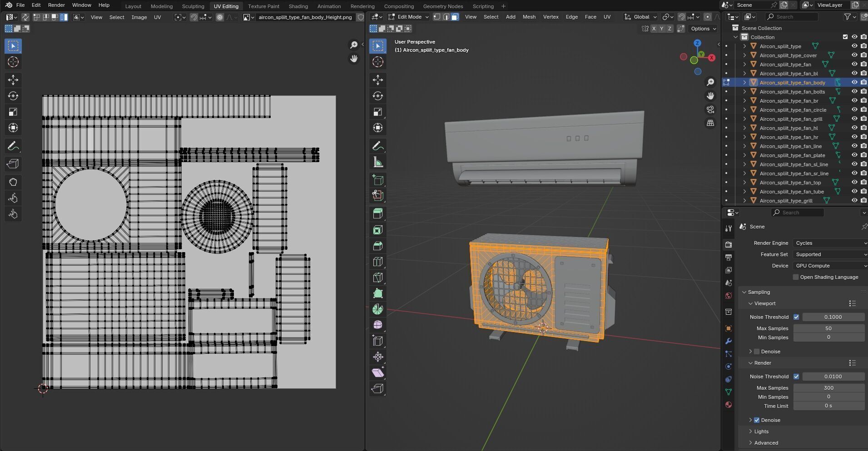This screenshot has height=451, width=868.
Task: Click image name aircon_spliit_type_fan_body_Height.png
Action: tap(305, 17)
